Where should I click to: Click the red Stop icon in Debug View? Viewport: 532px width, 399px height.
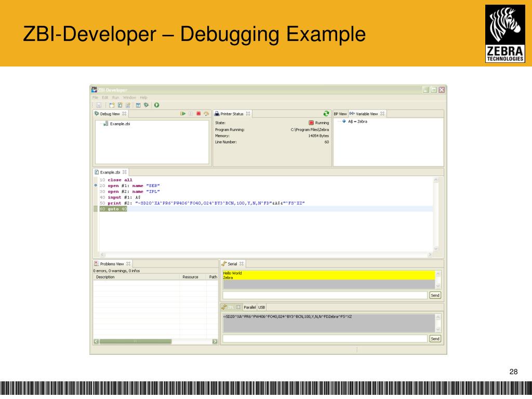[x=198, y=114]
